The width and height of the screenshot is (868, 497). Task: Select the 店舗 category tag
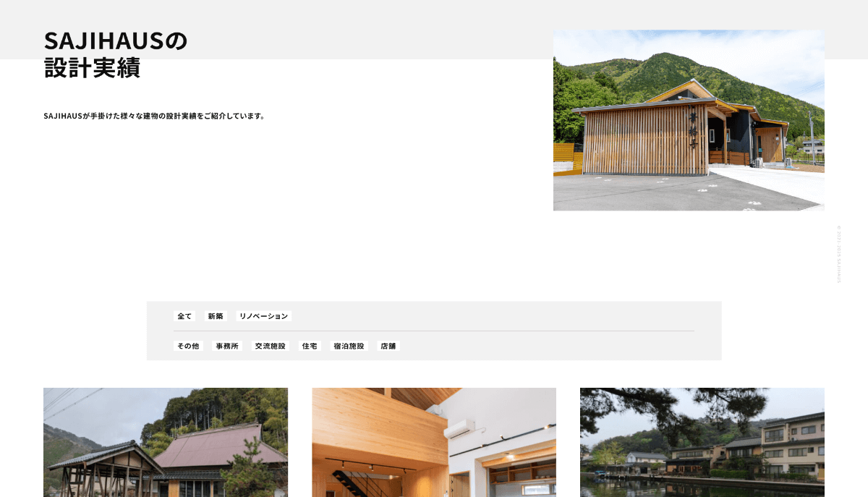click(x=388, y=346)
